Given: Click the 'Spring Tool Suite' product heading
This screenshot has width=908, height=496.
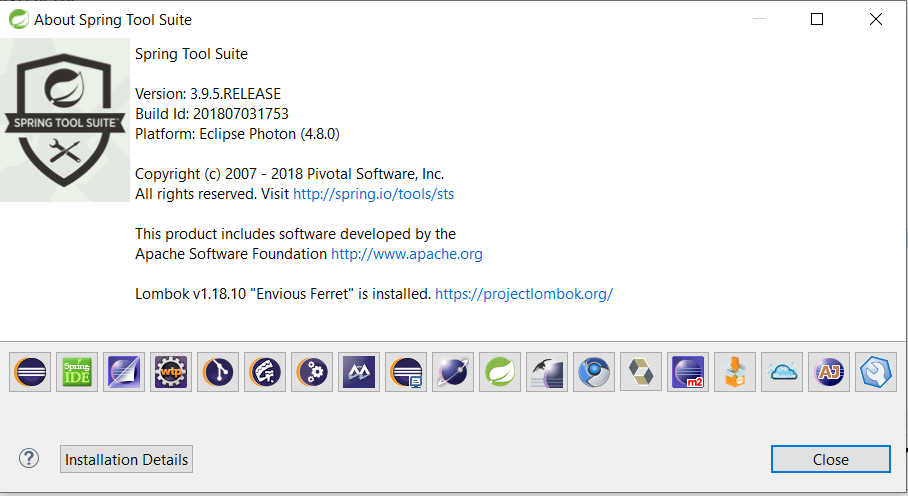Looking at the screenshot, I should point(192,54).
